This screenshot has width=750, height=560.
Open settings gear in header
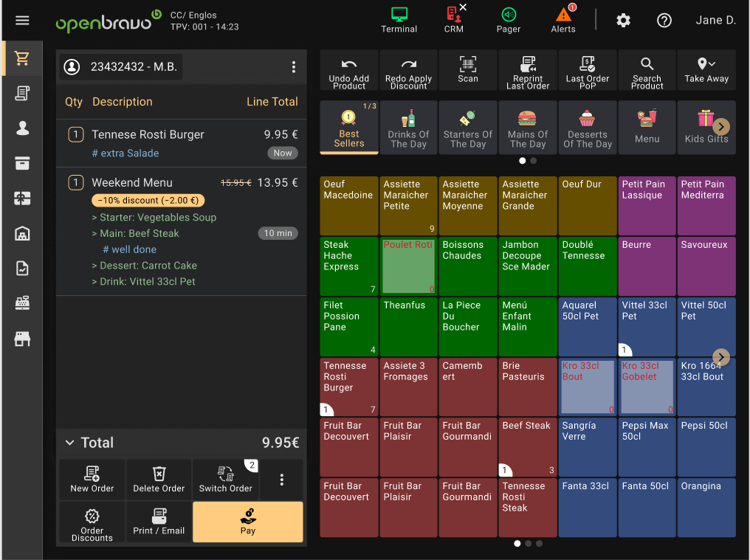pos(624,21)
